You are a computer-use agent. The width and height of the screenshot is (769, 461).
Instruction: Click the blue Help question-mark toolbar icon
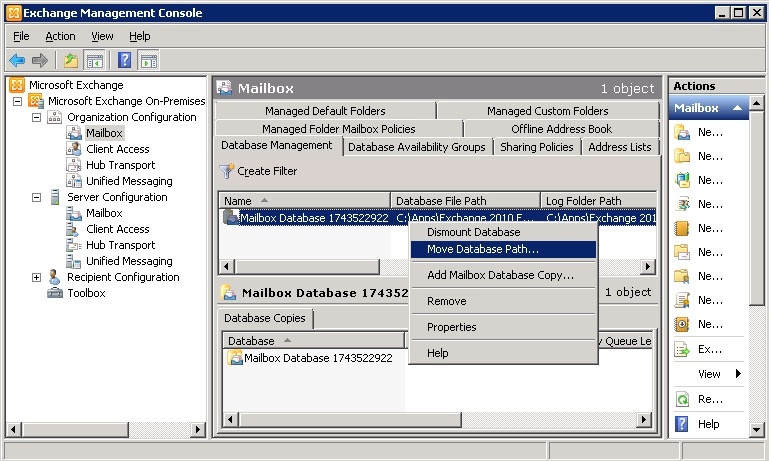(x=125, y=60)
